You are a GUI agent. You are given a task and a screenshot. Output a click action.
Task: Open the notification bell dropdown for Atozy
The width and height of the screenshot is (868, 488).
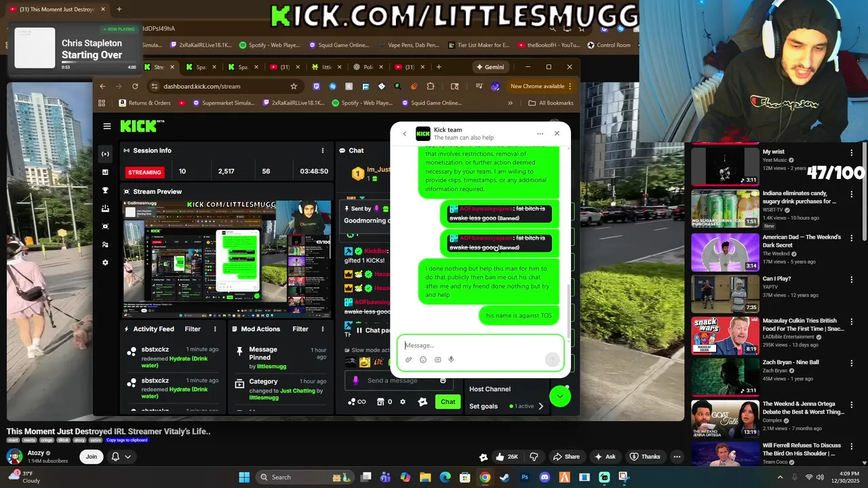click(x=121, y=457)
